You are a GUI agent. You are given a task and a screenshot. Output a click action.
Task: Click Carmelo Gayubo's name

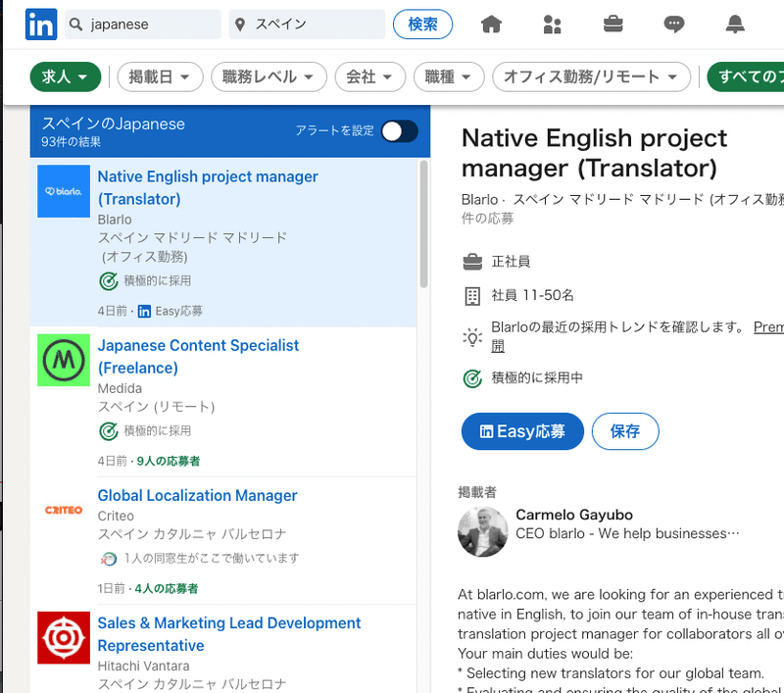(574, 515)
